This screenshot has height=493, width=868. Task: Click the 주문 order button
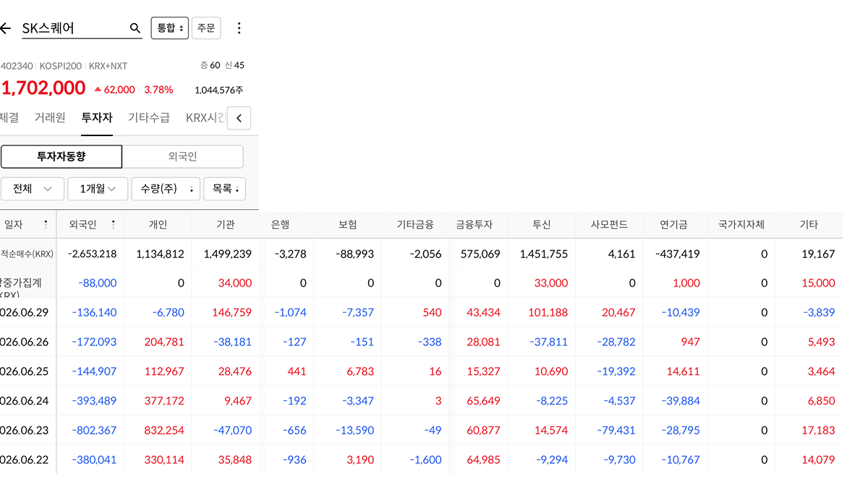[x=206, y=28]
